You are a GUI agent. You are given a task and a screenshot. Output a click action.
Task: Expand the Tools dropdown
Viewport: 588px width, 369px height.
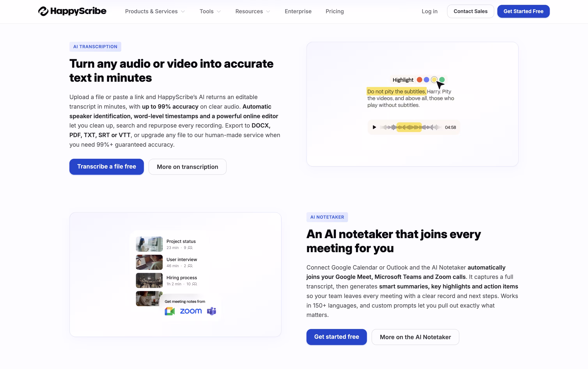tap(210, 11)
